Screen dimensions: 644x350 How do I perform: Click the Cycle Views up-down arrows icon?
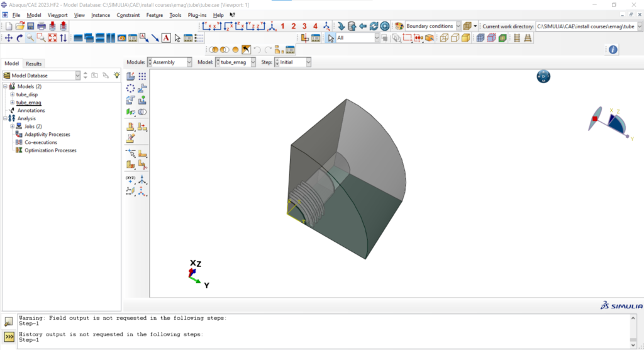pos(64,38)
